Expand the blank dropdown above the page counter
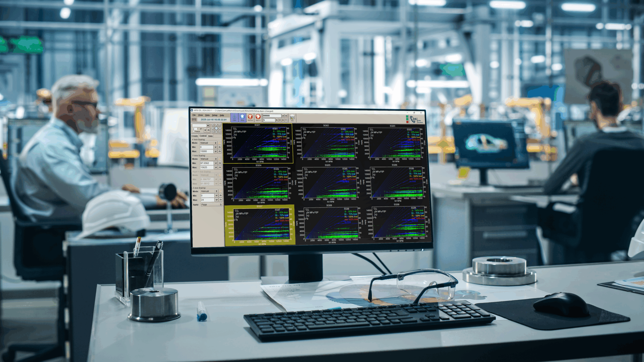 (x=208, y=125)
